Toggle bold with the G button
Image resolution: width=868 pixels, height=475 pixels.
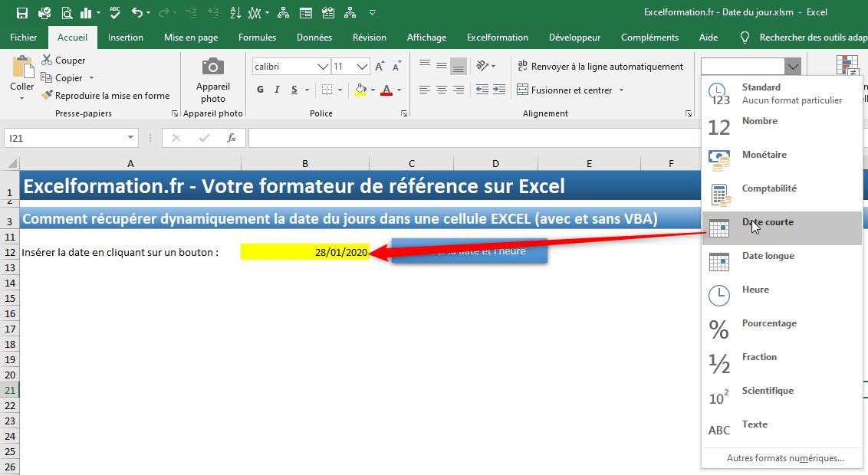point(261,90)
